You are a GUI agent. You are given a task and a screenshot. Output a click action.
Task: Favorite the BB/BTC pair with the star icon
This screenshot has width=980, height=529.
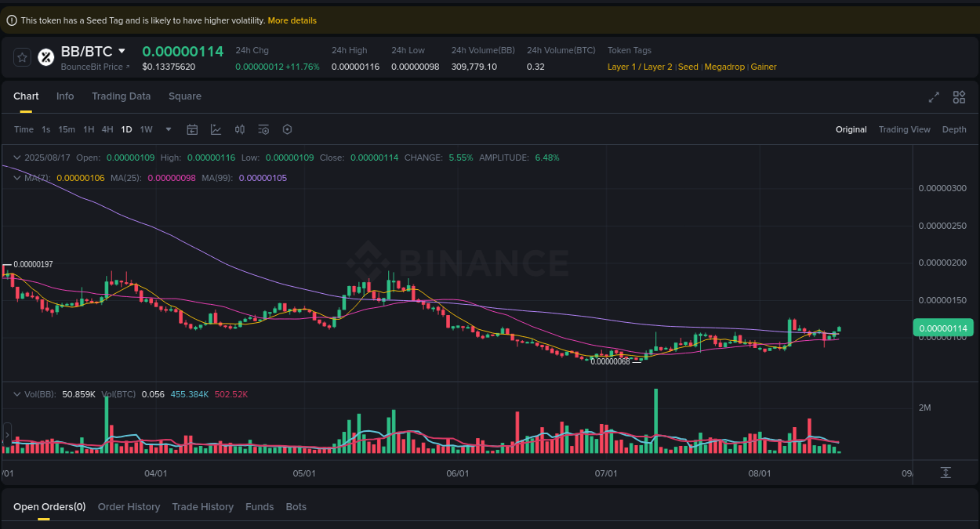click(x=22, y=56)
